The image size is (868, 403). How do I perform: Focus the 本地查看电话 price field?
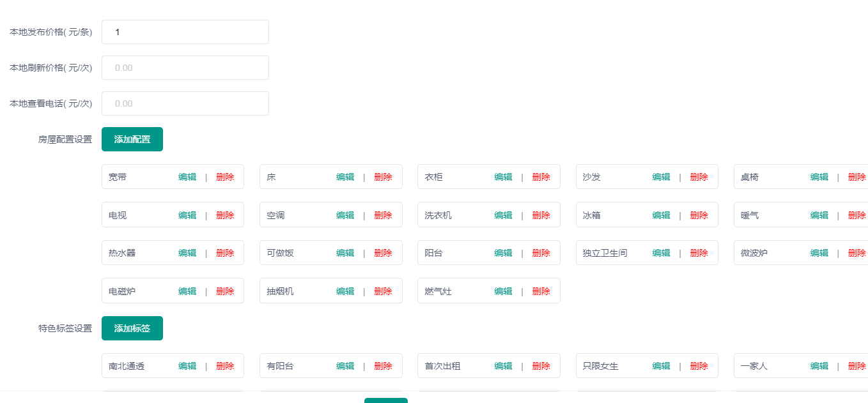pos(185,103)
